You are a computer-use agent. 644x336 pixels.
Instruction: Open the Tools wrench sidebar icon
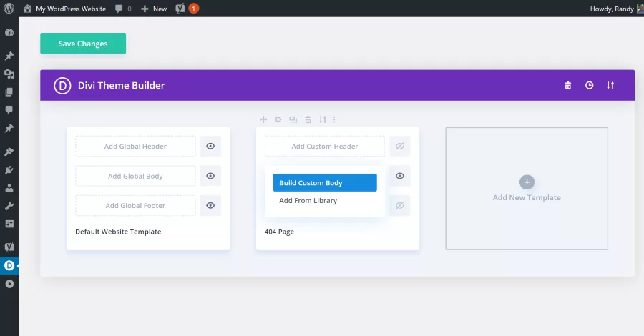[9, 206]
